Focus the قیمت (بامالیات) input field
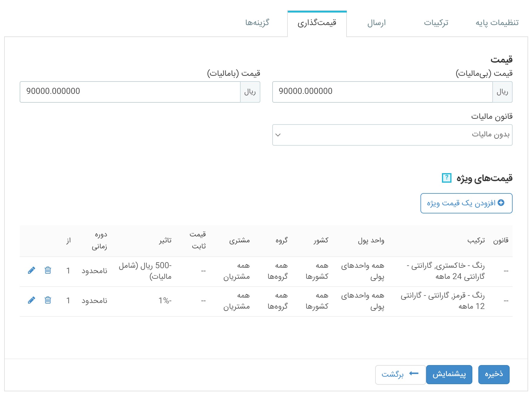This screenshot has height=397, width=532. coord(130,92)
